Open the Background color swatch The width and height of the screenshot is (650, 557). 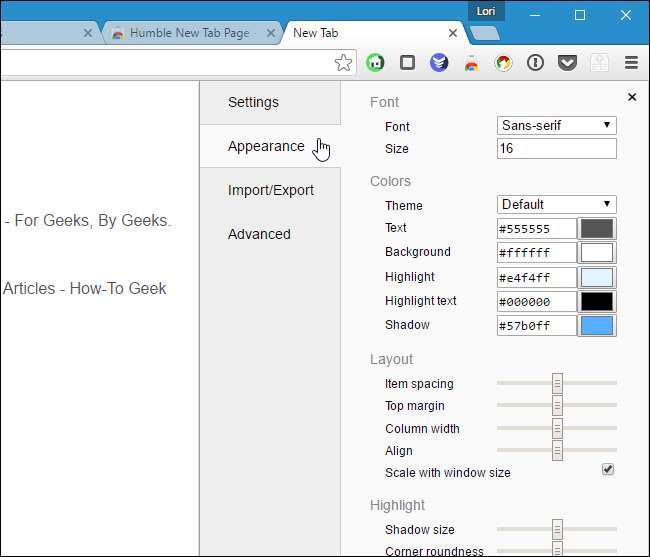(x=597, y=253)
